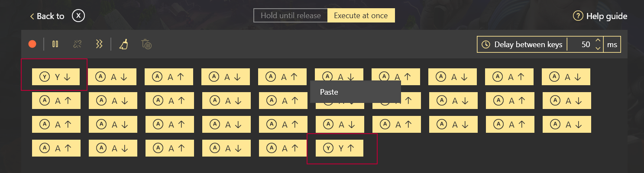
Task: Select the Y button release up key block
Action: (x=340, y=148)
